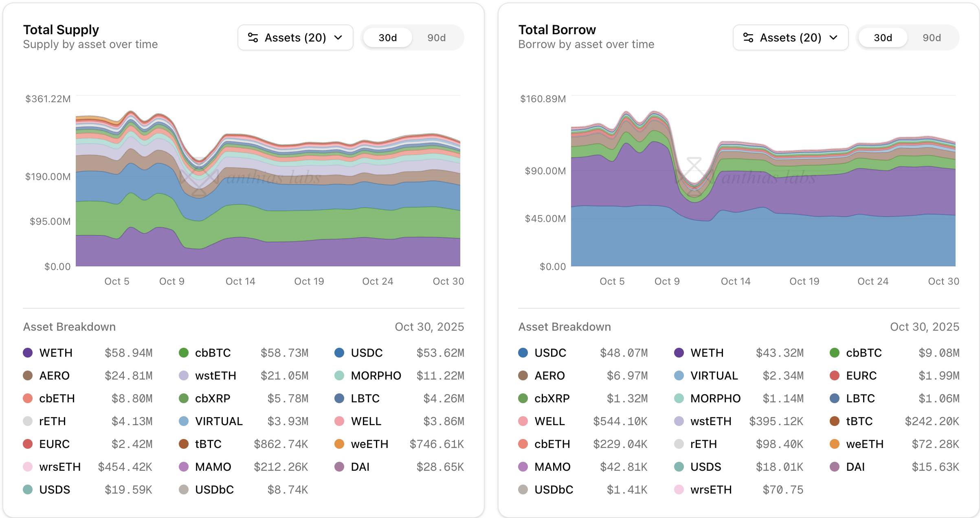Click the teal MORPHO dot in the supply legend
The width and height of the screenshot is (980, 518).
339,375
